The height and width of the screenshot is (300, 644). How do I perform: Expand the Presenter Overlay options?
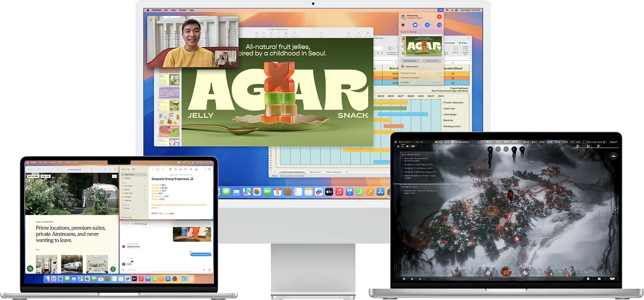tap(441, 73)
